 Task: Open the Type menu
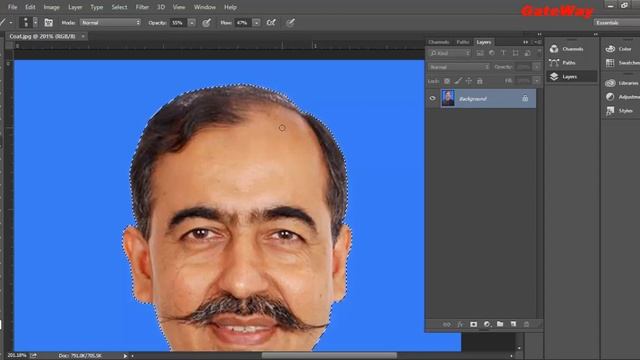pos(97,7)
